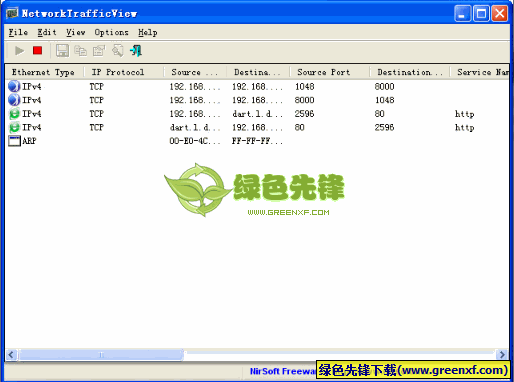Click the horizontal scrollbar left arrow
This screenshot has height=382, width=514.
(x=11, y=354)
